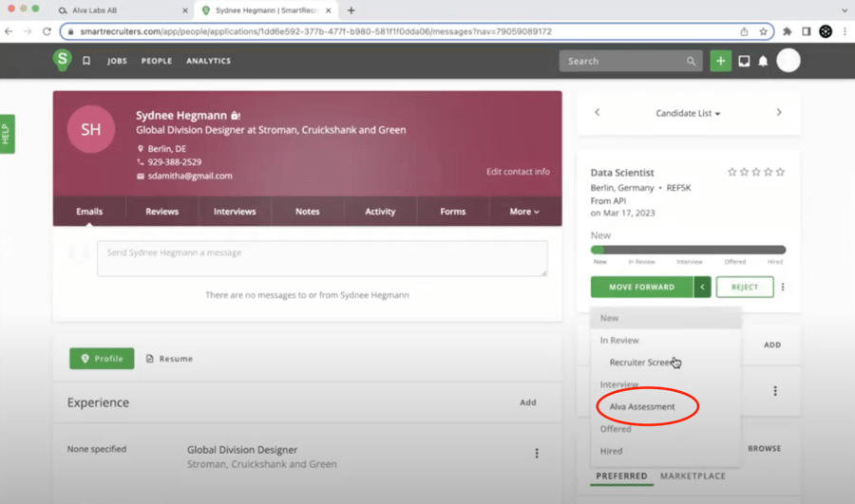Click the green plus add button
855x504 pixels.
pos(720,61)
